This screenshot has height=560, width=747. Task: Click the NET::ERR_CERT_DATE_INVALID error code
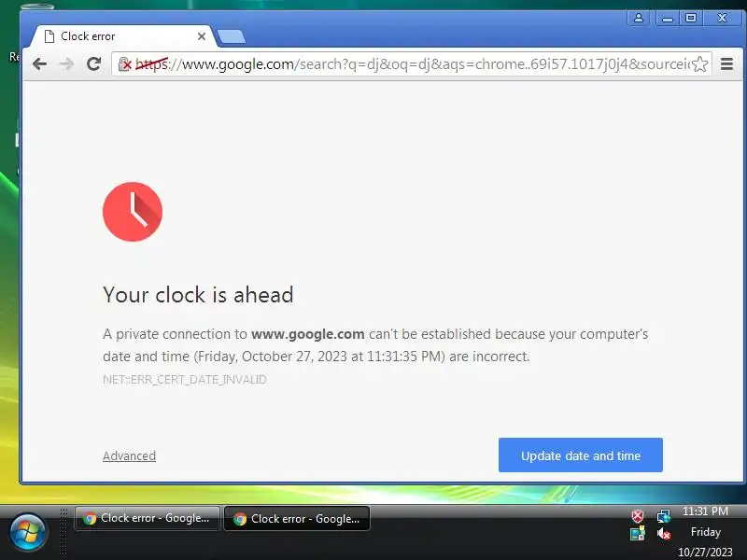click(x=184, y=380)
